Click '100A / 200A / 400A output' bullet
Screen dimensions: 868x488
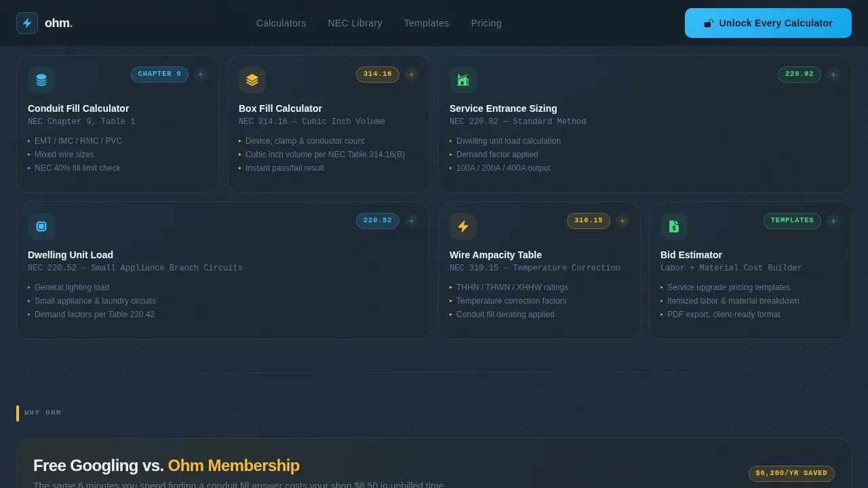pos(503,168)
